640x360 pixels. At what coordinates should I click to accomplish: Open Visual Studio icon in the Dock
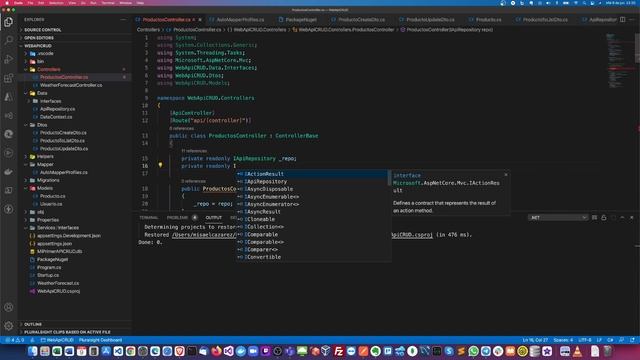229,351
